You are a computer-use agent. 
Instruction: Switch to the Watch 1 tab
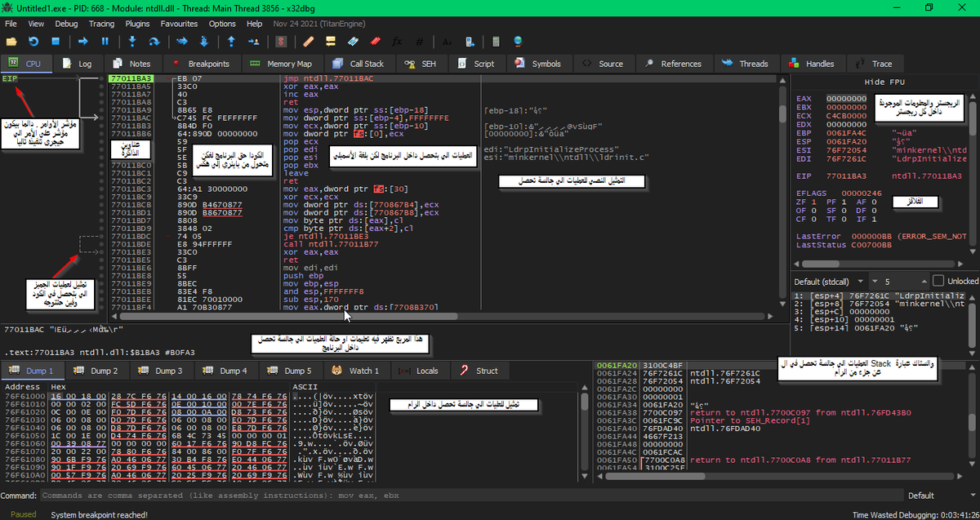click(356, 371)
